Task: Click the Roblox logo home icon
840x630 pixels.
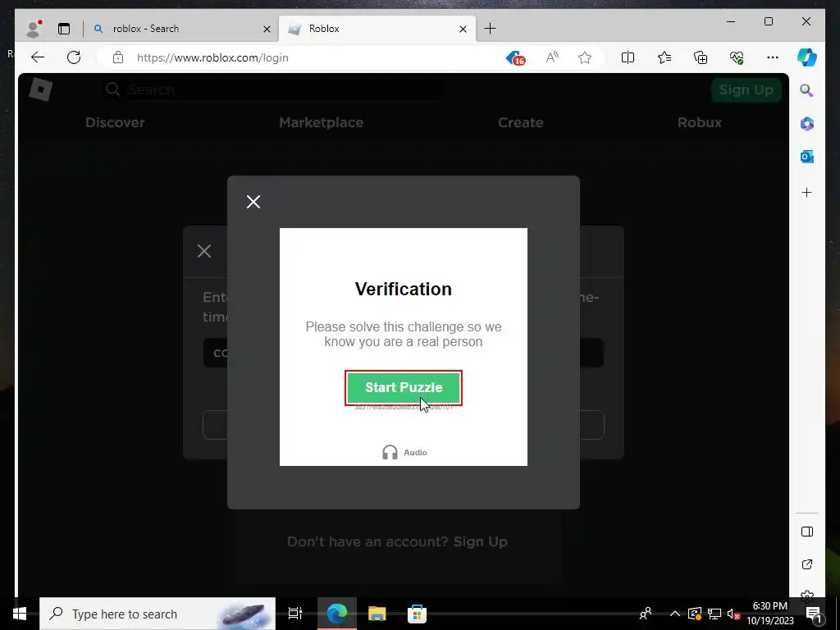Action: [41, 89]
